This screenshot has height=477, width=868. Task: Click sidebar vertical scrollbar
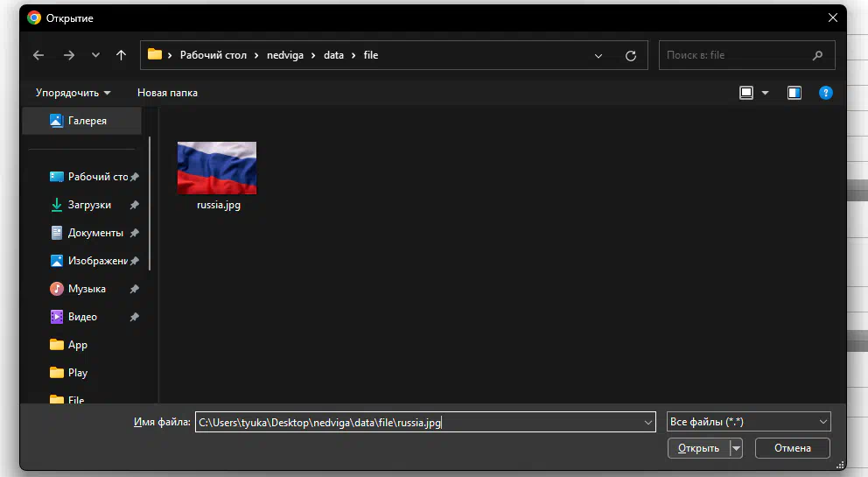(150, 204)
